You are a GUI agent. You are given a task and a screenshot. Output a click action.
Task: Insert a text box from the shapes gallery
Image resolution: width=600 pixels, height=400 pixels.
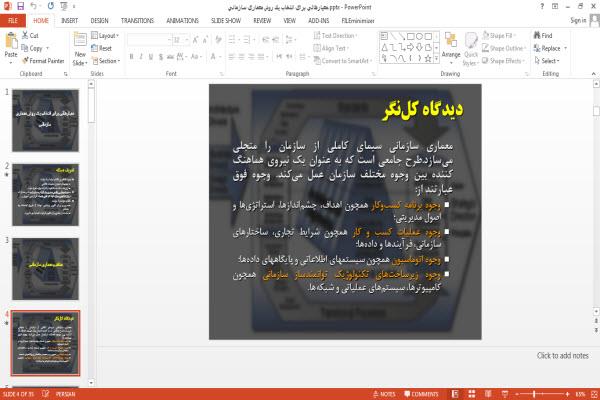384,36
